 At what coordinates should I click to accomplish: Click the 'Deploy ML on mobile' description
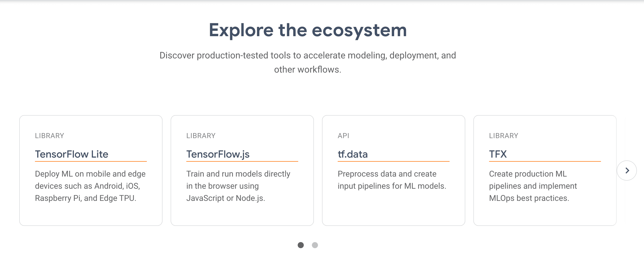90,186
